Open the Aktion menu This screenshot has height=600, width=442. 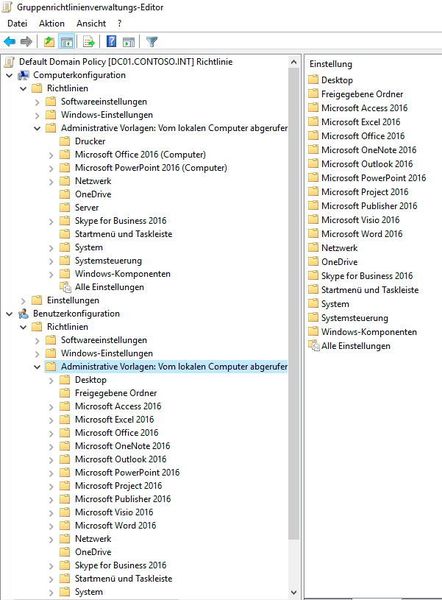pyautogui.click(x=51, y=23)
